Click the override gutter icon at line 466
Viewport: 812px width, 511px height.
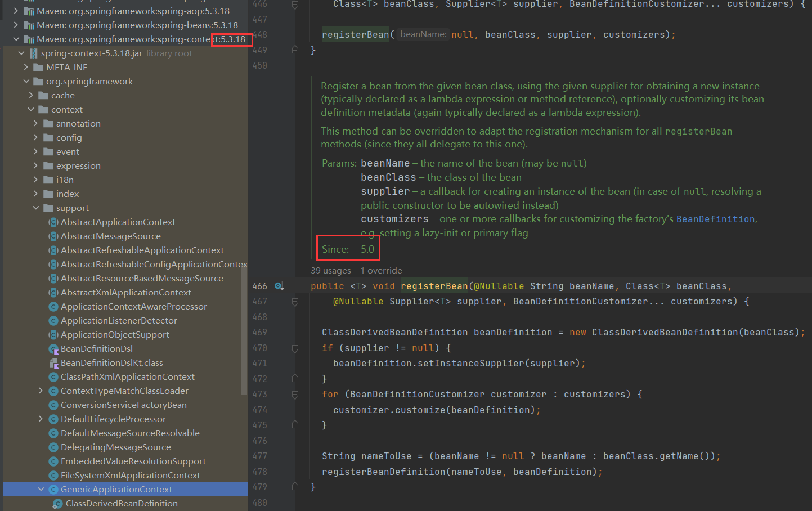[x=279, y=286]
